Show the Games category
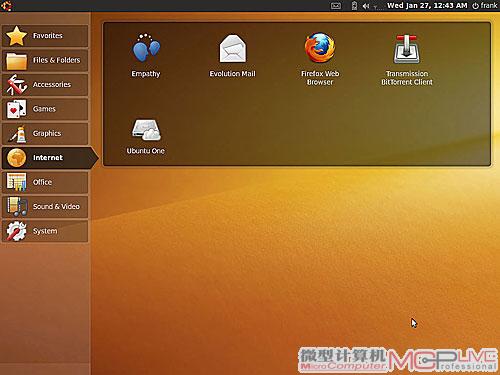500x375 pixels. pos(45,109)
